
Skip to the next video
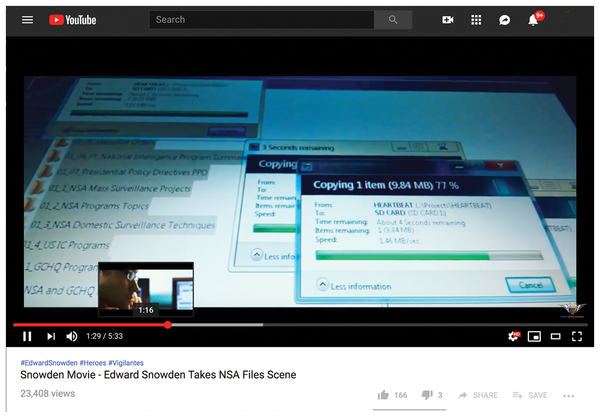51,336
